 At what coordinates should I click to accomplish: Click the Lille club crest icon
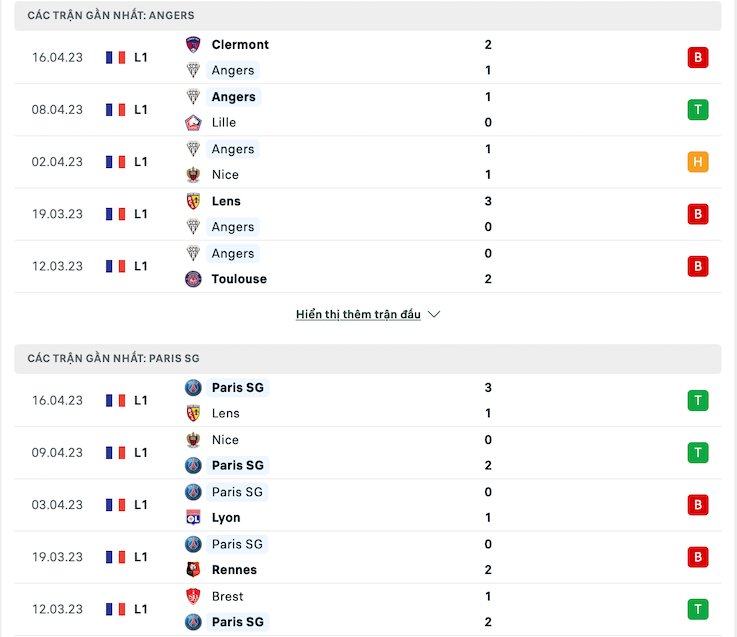point(193,123)
